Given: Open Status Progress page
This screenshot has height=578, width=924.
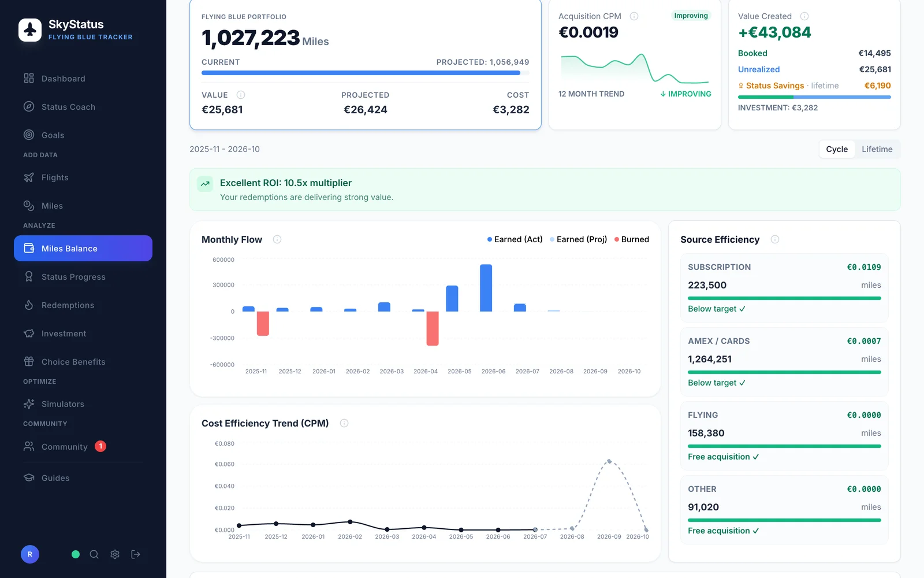Looking at the screenshot, I should (x=83, y=277).
